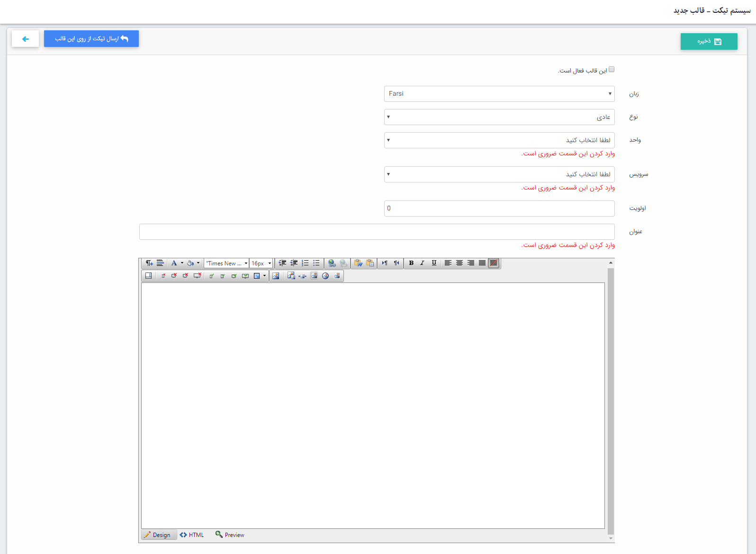Open the 'نوع' dropdown showing عادی

499,117
